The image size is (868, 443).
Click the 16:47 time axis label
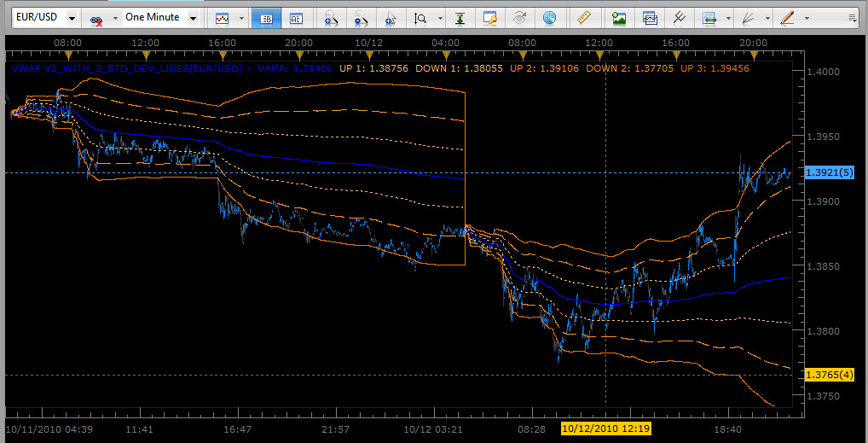237,429
